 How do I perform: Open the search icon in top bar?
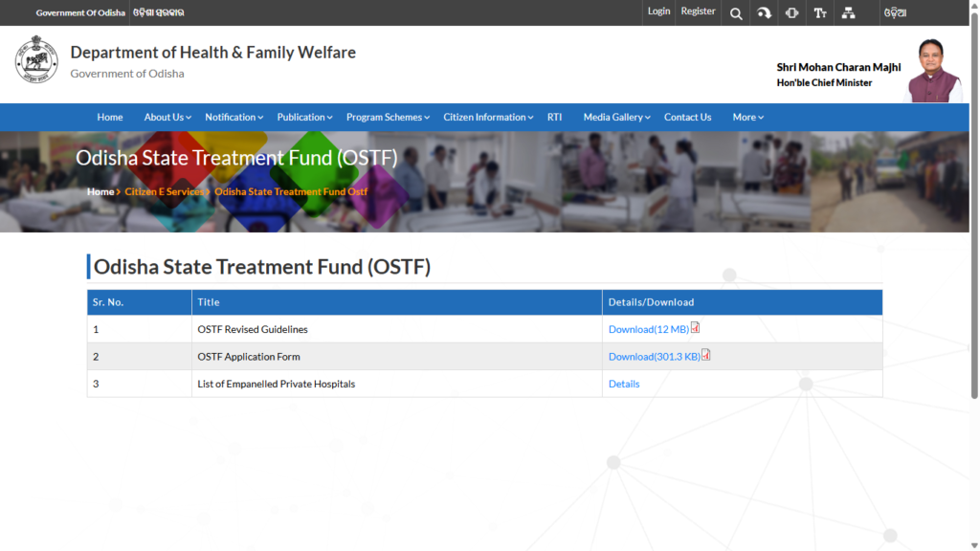(x=736, y=13)
